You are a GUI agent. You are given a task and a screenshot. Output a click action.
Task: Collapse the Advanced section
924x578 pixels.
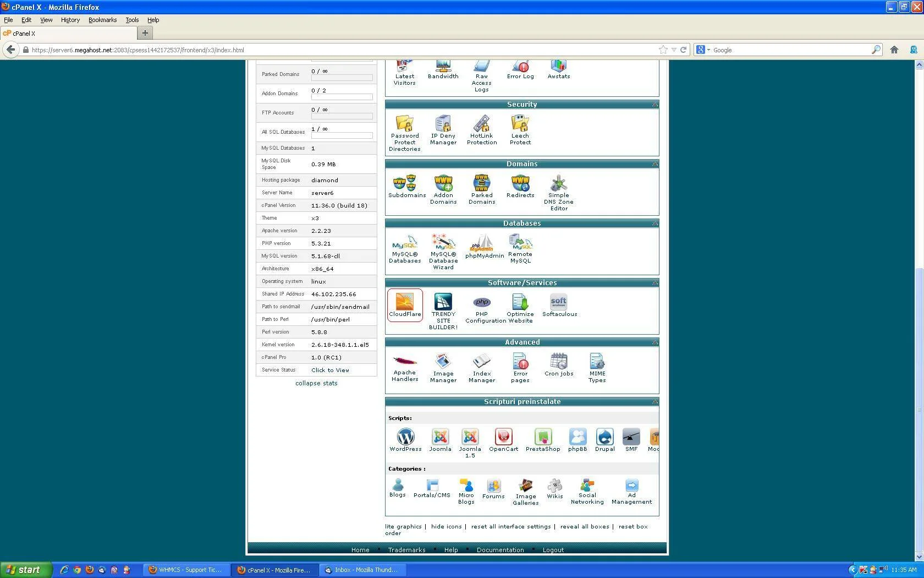point(655,342)
